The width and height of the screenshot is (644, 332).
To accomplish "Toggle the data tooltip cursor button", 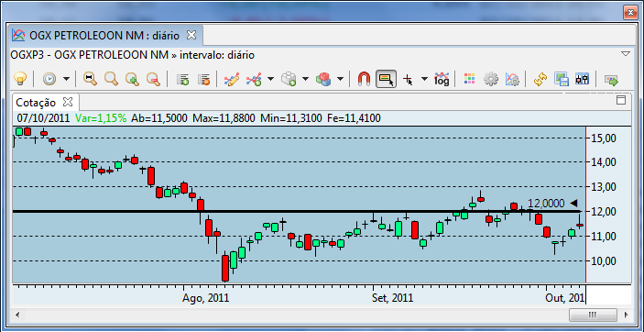I will (386, 78).
